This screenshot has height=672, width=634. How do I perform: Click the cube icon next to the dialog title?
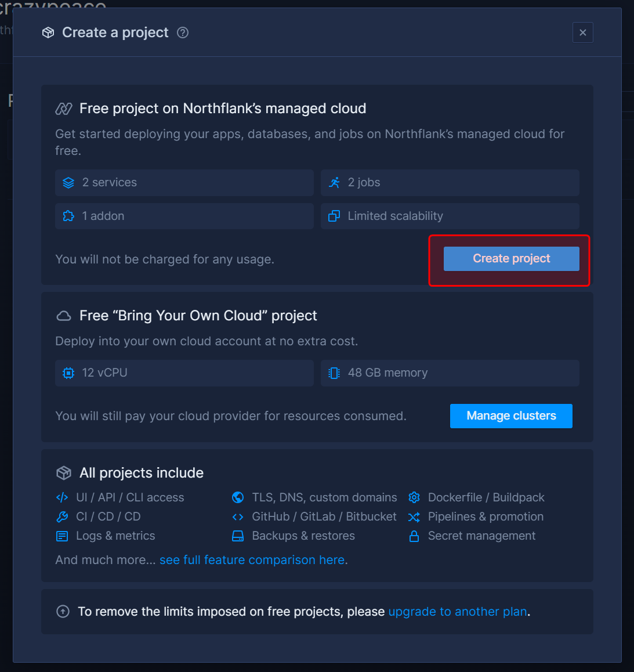pos(48,32)
